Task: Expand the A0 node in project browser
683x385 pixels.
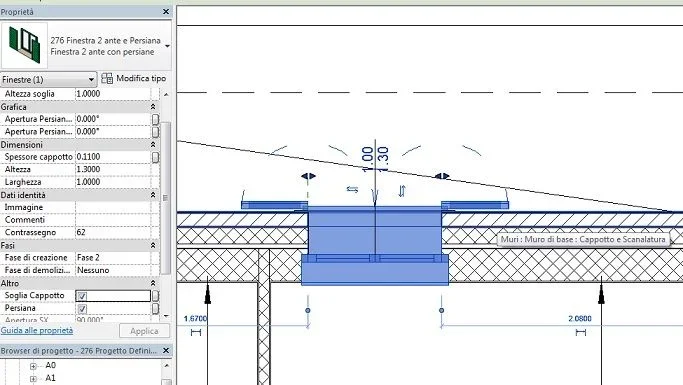Action: pos(33,366)
